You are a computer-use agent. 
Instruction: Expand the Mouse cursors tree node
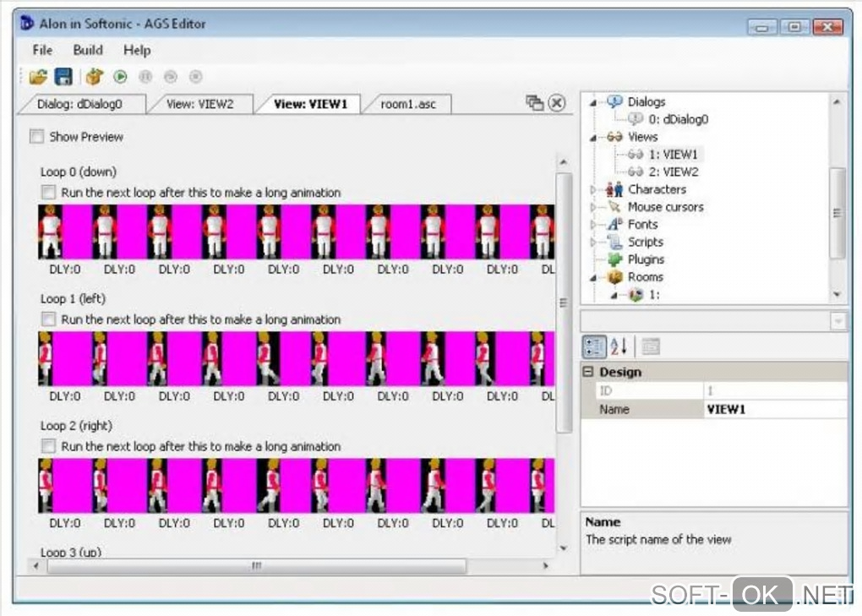tap(593, 207)
